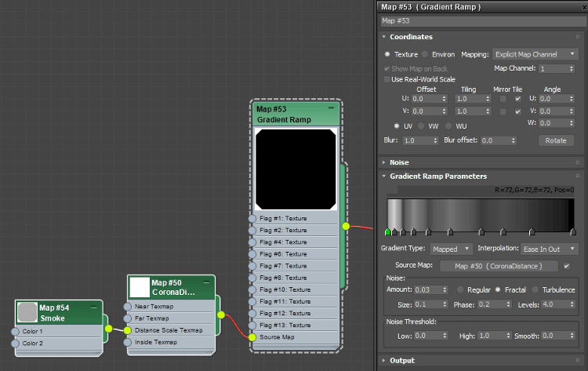This screenshot has width=588, height=371.
Task: Toggle the Source Map enable checkbox
Action: (x=567, y=266)
